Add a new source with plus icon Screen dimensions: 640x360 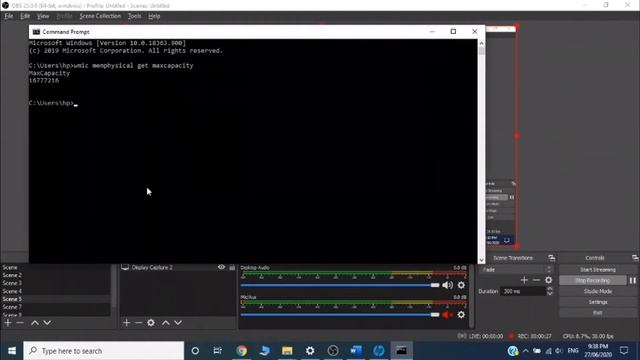[x=126, y=323]
